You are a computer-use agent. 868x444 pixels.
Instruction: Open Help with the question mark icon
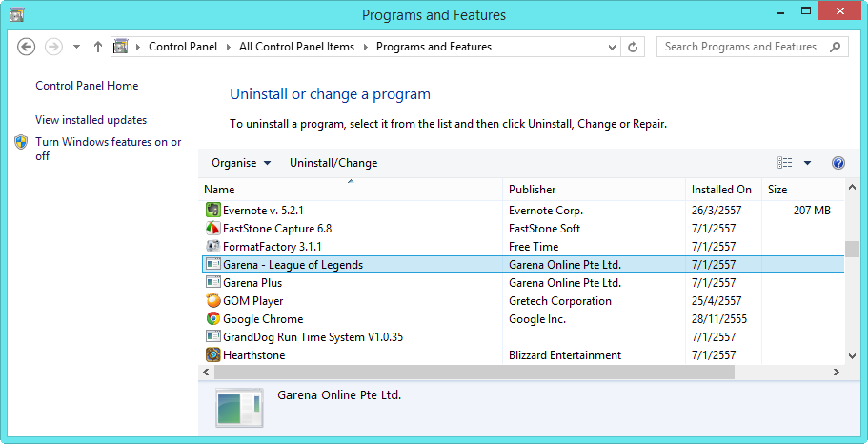838,163
